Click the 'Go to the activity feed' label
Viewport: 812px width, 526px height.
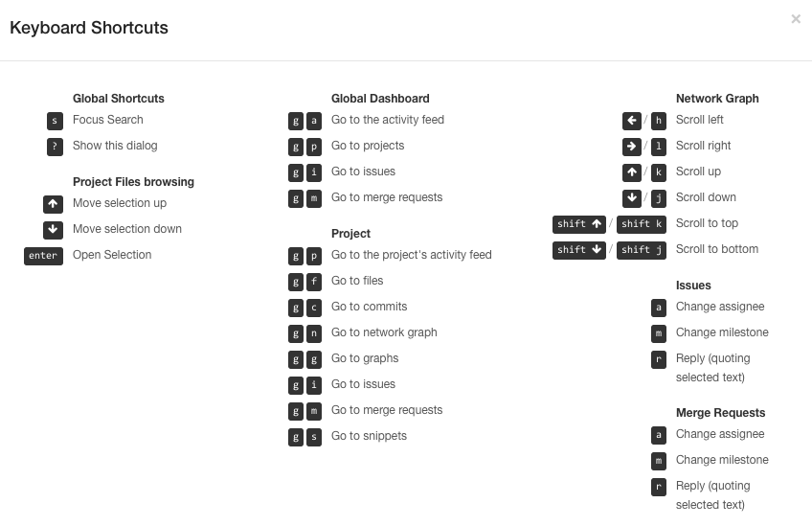[x=387, y=120]
